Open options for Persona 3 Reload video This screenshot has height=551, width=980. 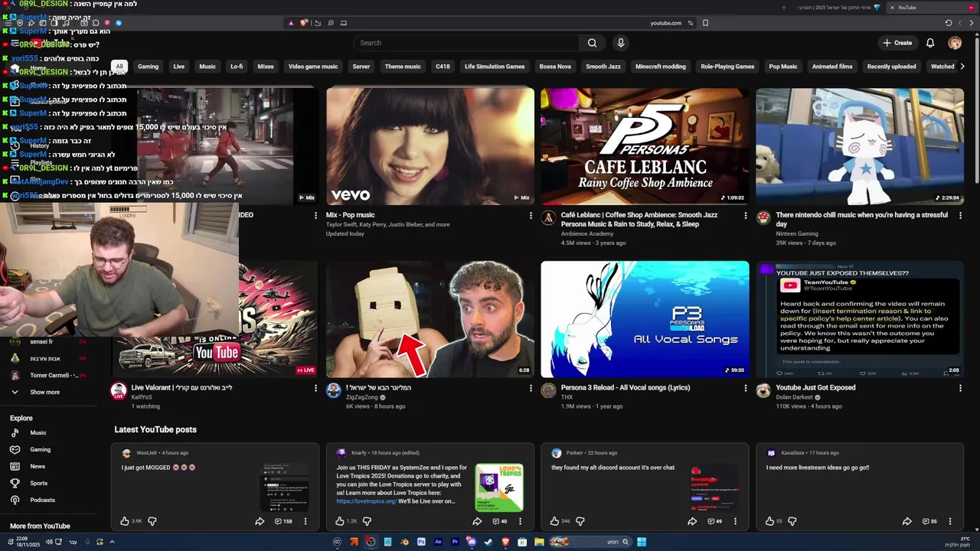tap(745, 389)
